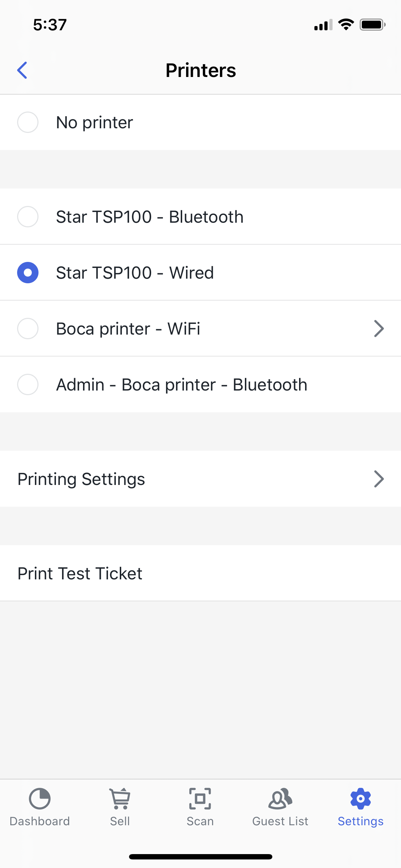Screen dimensions: 401x868
Task: Switch to the Guest List tab label
Action: coord(280,821)
